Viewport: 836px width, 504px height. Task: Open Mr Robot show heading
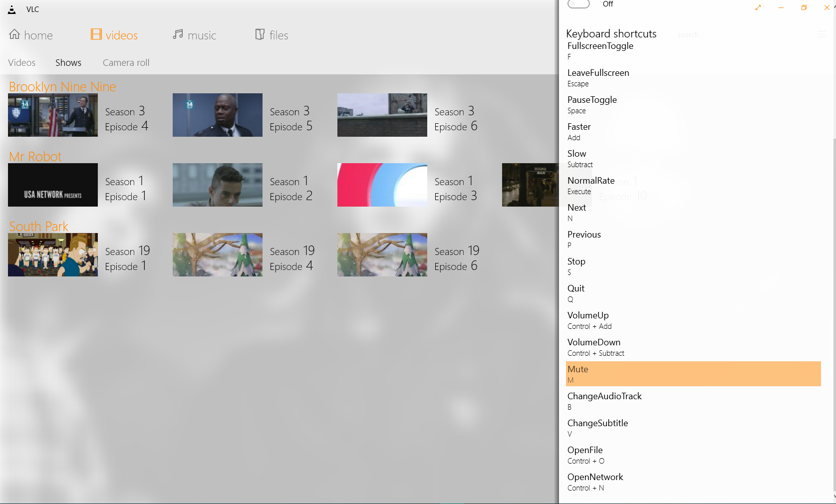pos(35,156)
